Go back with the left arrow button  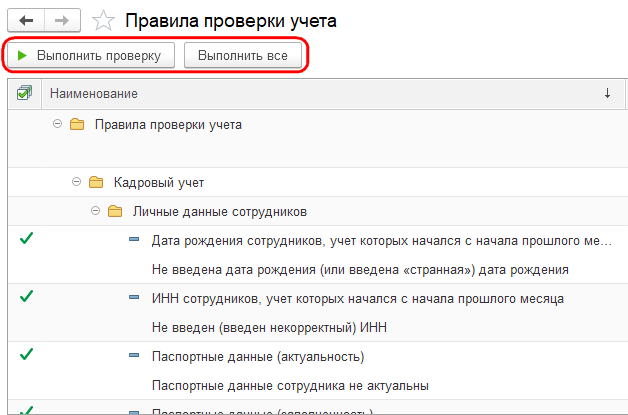(x=26, y=20)
